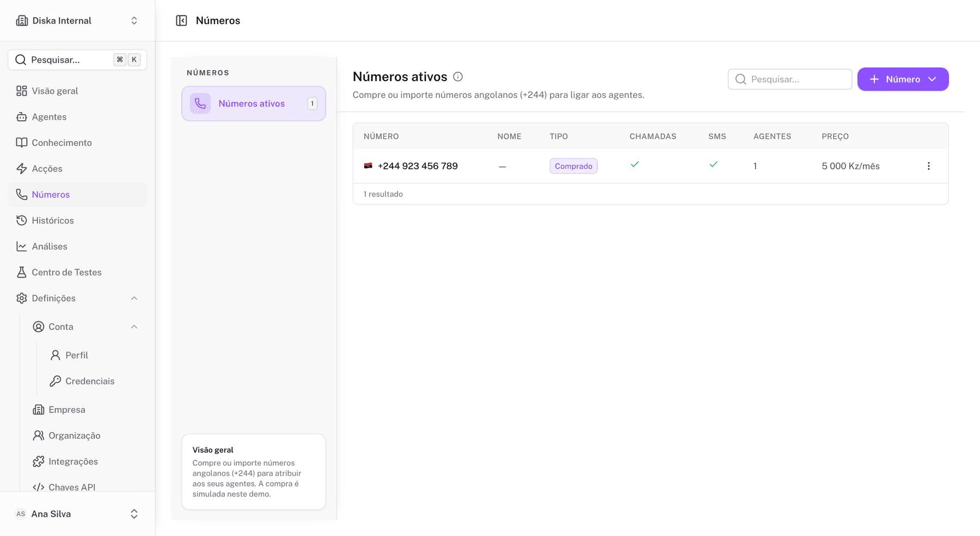Open Chaves API settings
Viewport: 980px width, 536px height.
85,487
